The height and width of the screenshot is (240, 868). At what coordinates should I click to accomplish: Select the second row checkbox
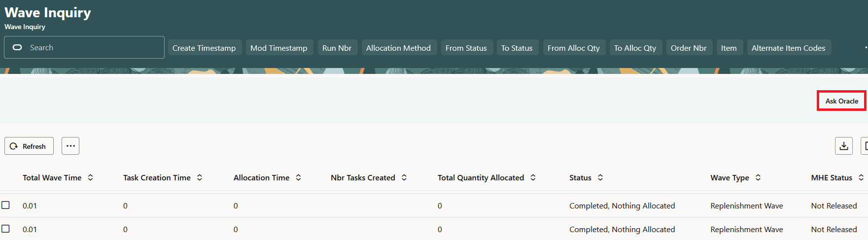point(5,229)
